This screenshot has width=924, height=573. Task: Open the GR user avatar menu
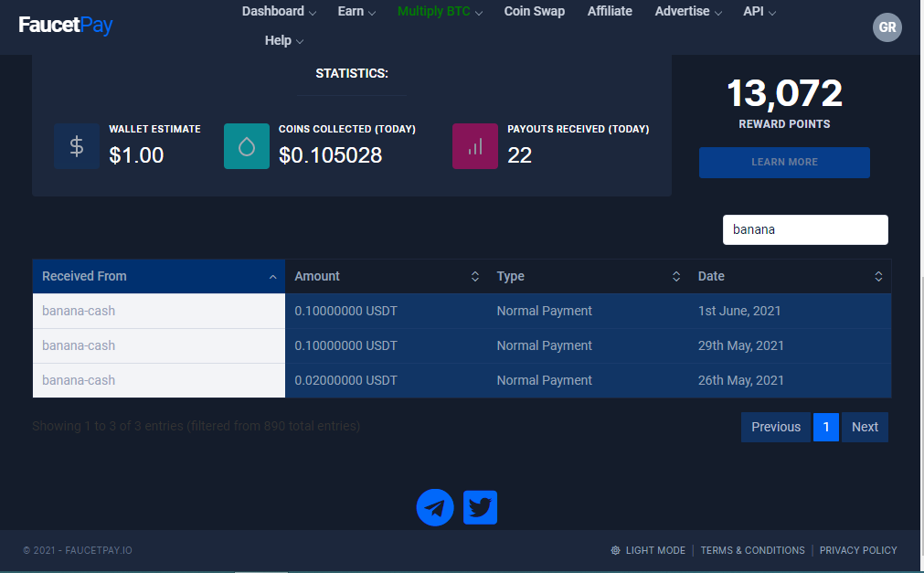(887, 27)
